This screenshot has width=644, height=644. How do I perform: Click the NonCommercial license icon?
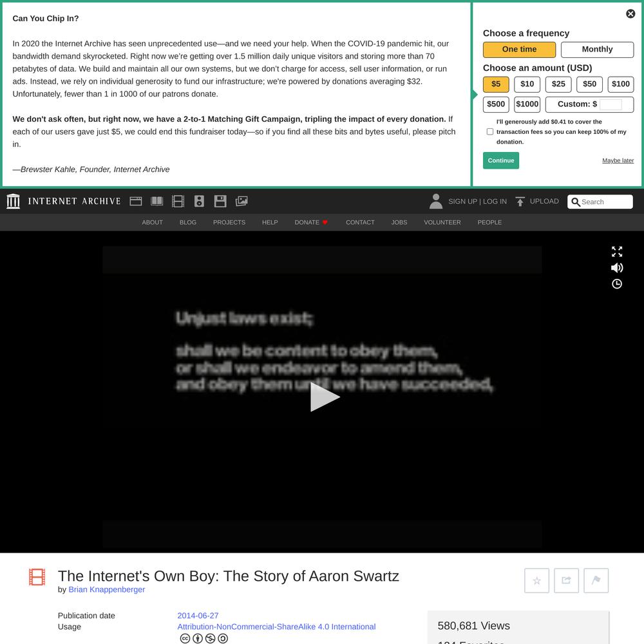pos(211,638)
